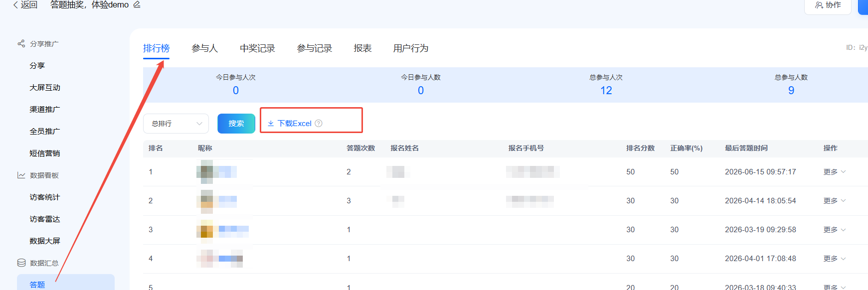868x290 pixels.
Task: Expand 更多 for the rank 2 row
Action: (x=835, y=201)
